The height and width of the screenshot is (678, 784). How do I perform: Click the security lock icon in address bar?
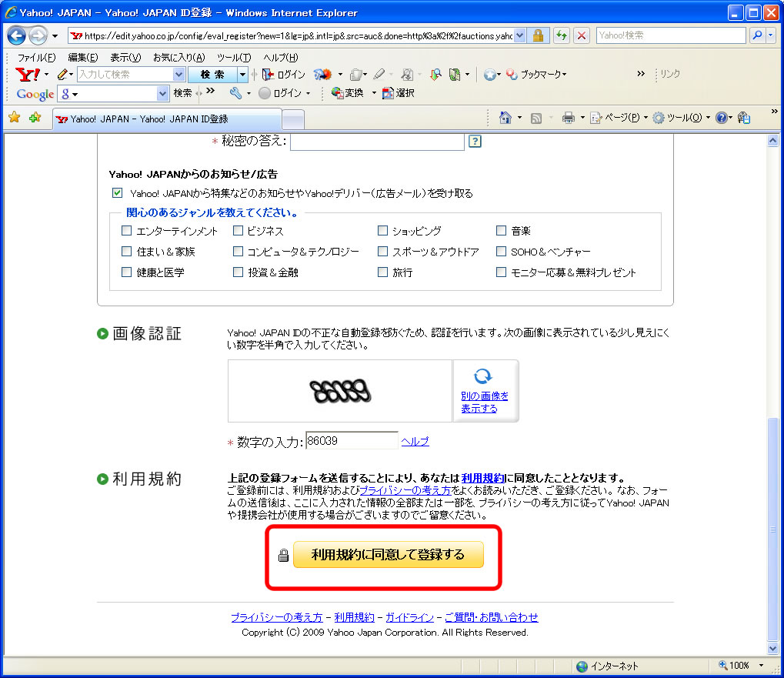pyautogui.click(x=538, y=35)
